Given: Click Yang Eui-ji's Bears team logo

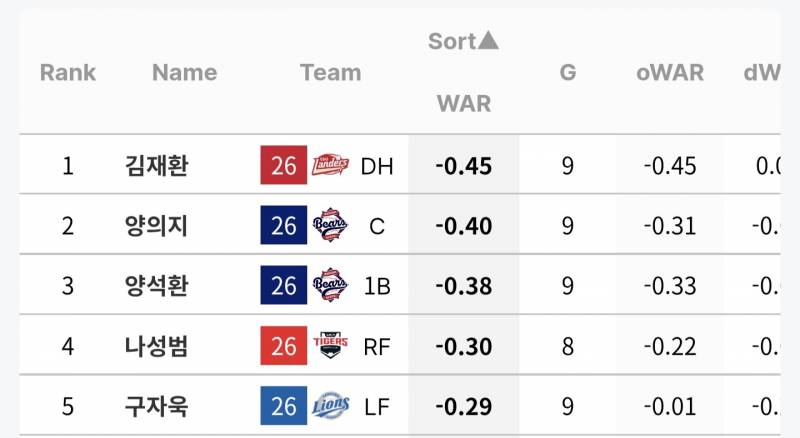Looking at the screenshot, I should [331, 226].
